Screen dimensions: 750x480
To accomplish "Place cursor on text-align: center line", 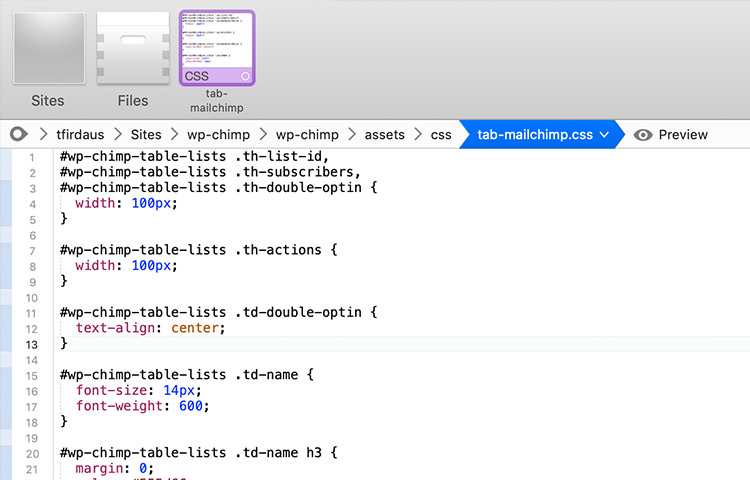I will [x=150, y=328].
